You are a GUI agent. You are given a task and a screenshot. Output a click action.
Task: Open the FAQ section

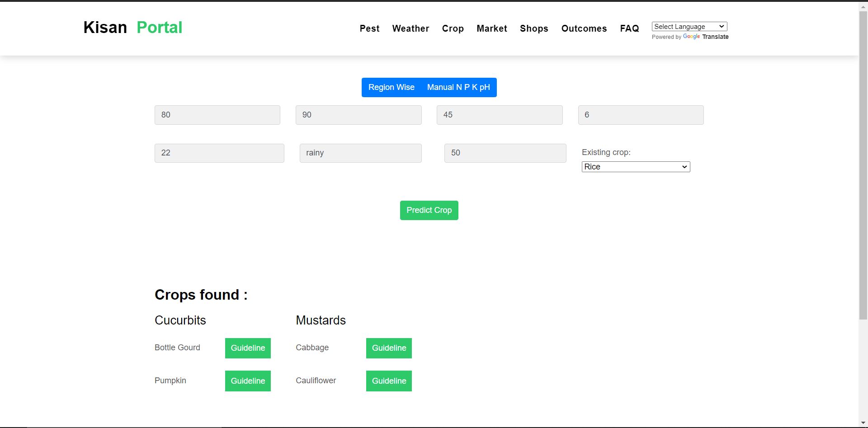629,28
